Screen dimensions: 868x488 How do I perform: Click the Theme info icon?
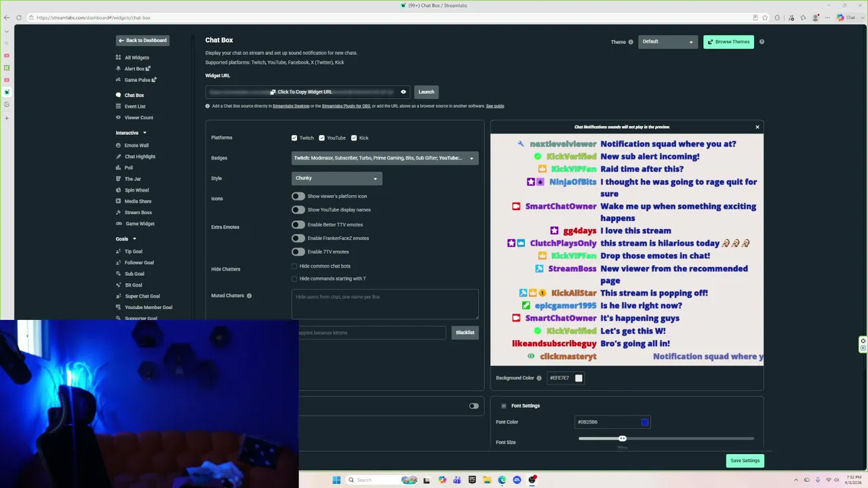631,42
